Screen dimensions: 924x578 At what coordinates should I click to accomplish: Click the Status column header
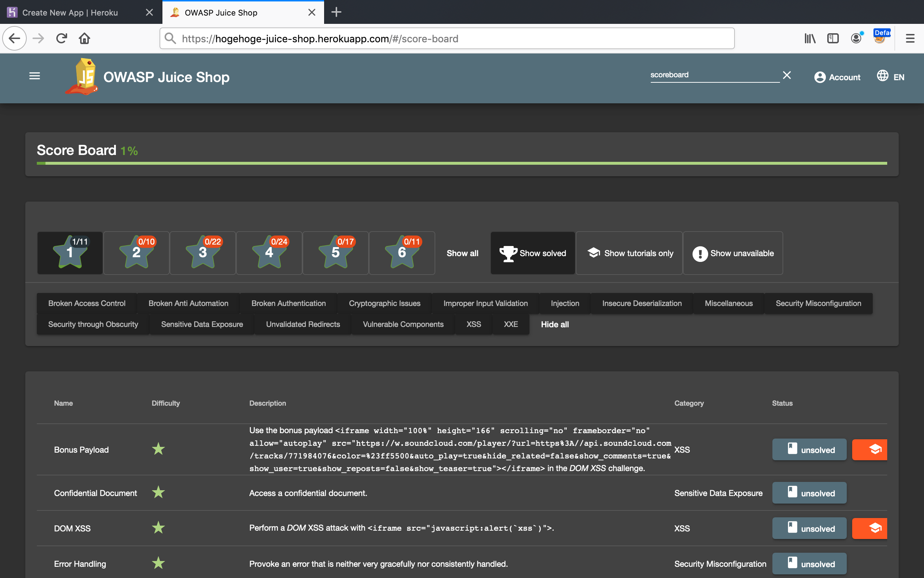782,403
